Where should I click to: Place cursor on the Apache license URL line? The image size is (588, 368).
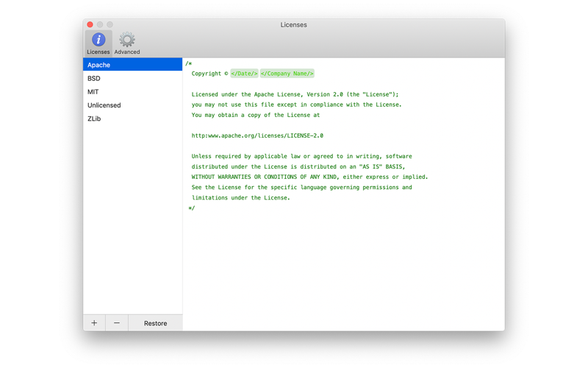click(x=257, y=135)
